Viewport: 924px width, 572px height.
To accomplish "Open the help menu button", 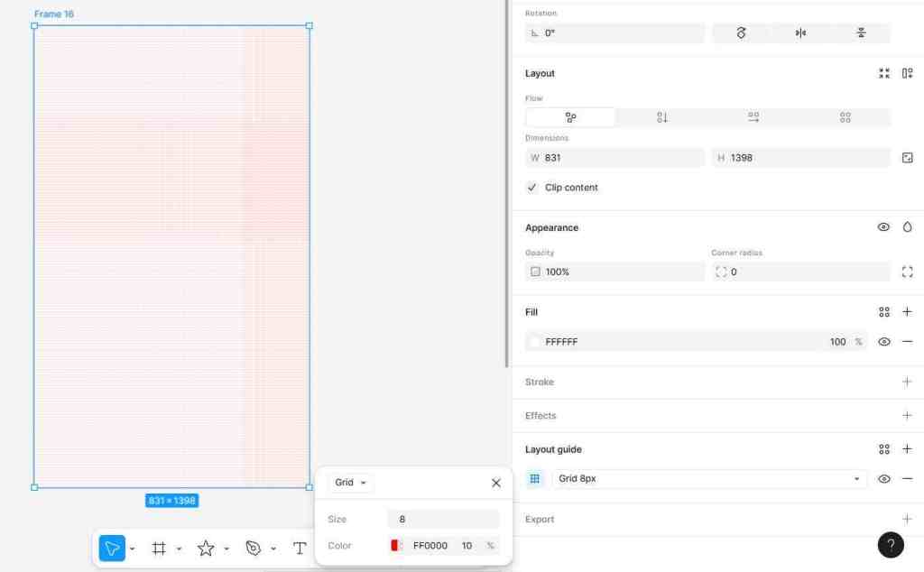I will coord(891,545).
